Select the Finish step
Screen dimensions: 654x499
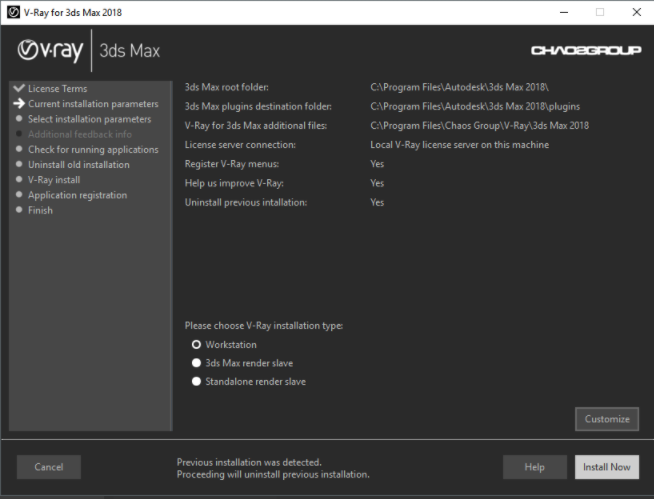click(40, 210)
